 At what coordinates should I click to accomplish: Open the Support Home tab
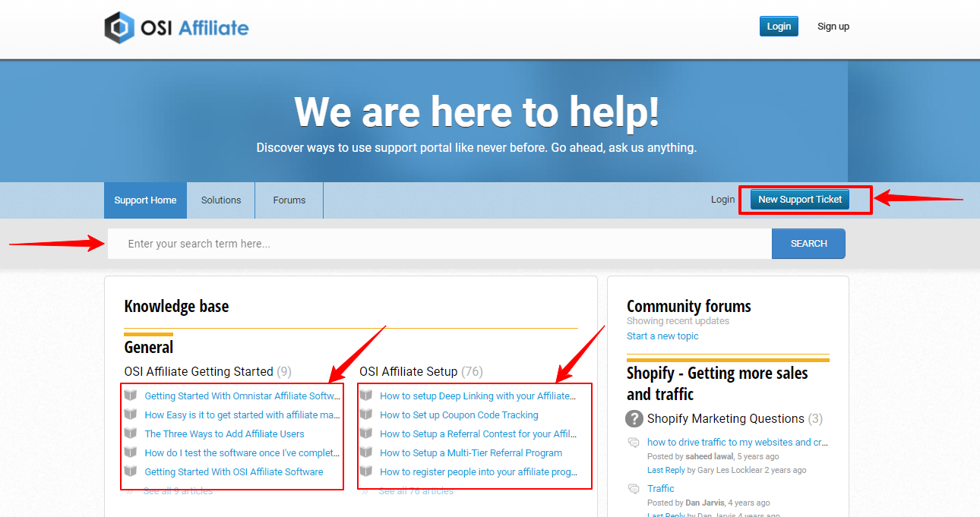pyautogui.click(x=145, y=200)
